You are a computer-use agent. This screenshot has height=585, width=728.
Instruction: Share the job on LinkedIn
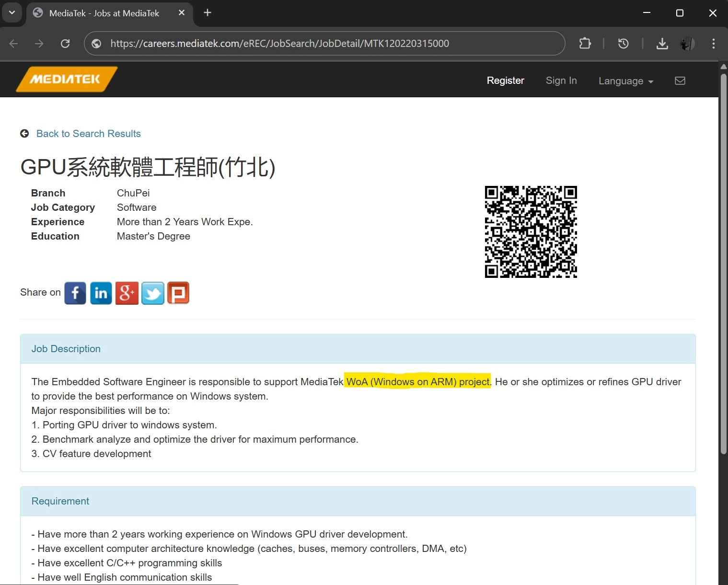(101, 293)
